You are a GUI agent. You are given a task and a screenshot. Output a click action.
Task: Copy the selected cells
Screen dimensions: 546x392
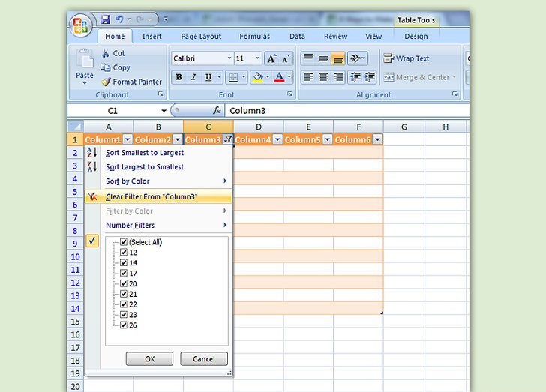(115, 67)
